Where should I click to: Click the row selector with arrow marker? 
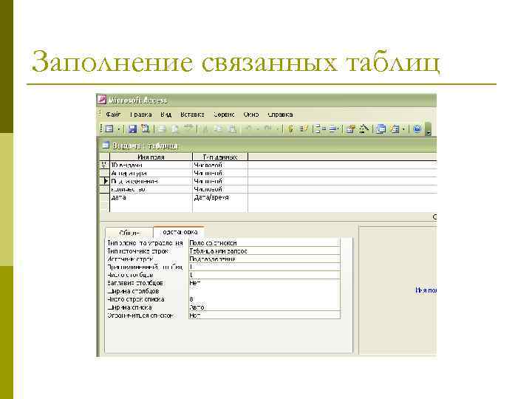[104, 181]
